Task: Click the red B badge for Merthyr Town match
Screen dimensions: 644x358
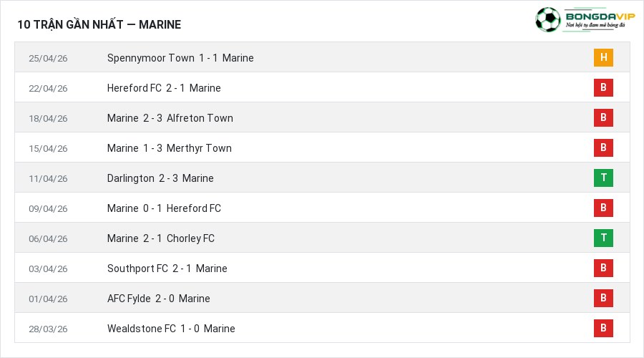Action: point(603,147)
